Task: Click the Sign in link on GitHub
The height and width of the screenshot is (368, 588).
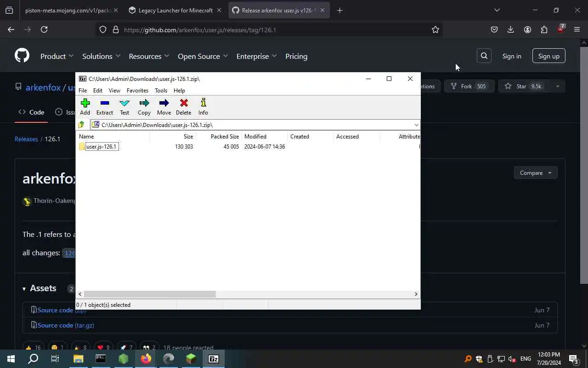Action: 512,56
